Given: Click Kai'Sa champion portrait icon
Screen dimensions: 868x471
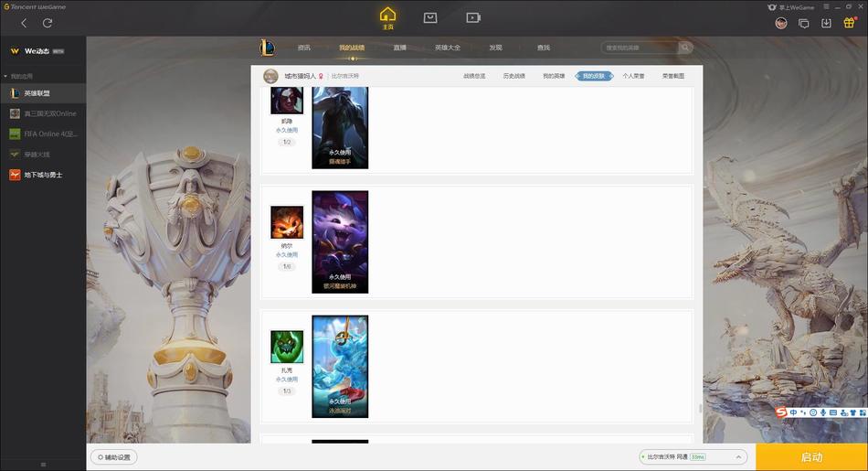Looking at the screenshot, I should [287, 101].
